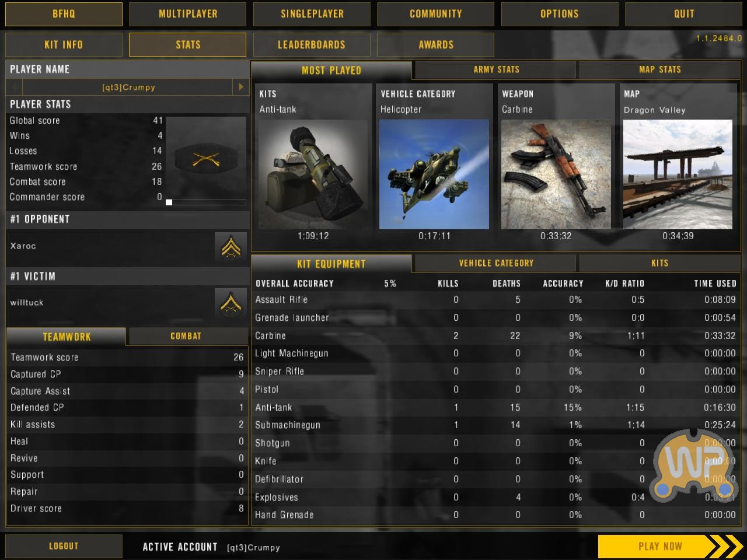Screen dimensions: 747x560
Task: Click the yellow Play Now chevron arrows
Action: pos(722,547)
